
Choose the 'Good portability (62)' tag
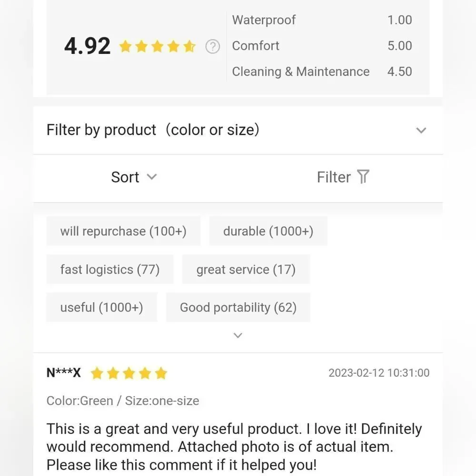[x=238, y=307]
